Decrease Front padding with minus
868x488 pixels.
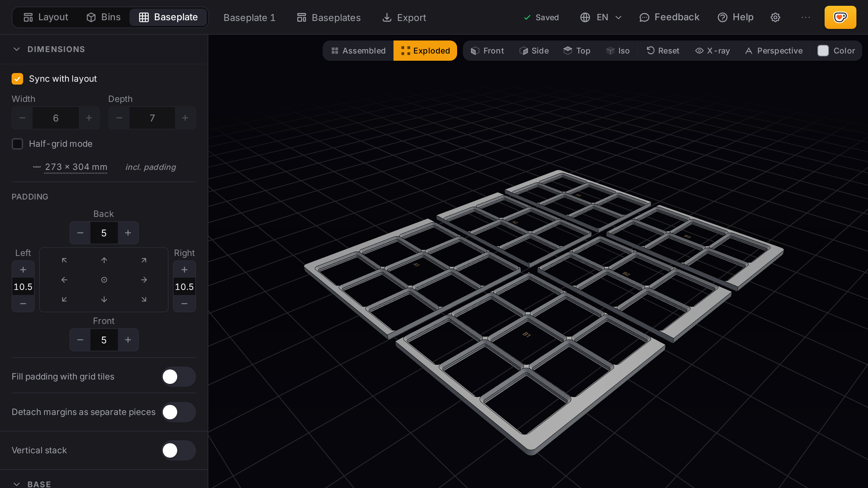click(x=80, y=340)
